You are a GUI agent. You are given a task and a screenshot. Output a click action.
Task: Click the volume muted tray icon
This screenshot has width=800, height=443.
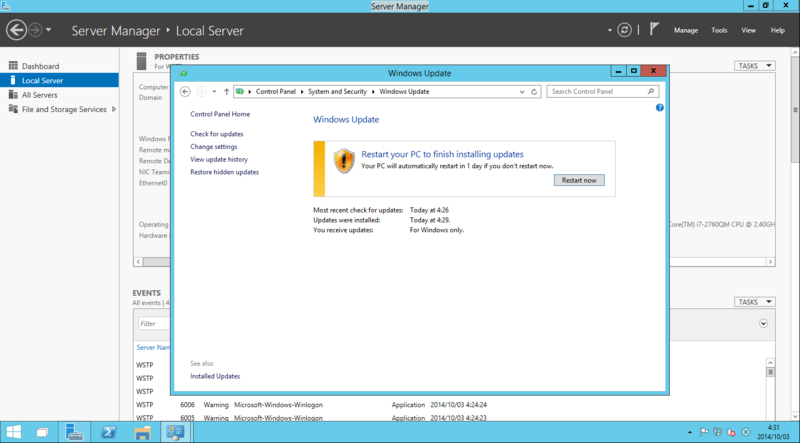[732, 432]
